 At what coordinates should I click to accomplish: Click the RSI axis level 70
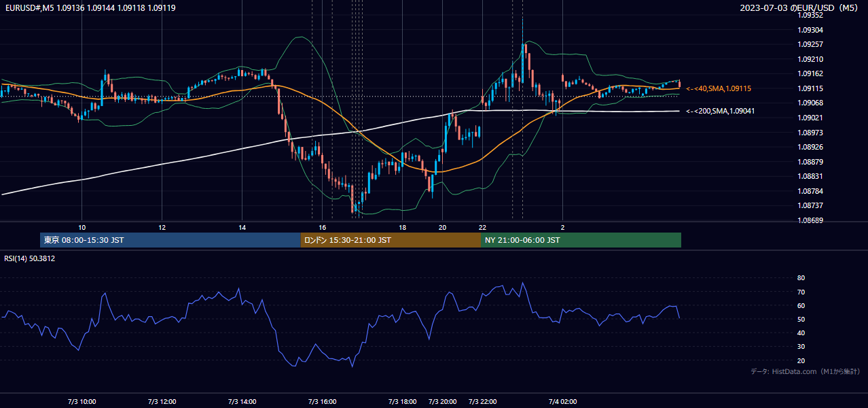[x=801, y=292]
